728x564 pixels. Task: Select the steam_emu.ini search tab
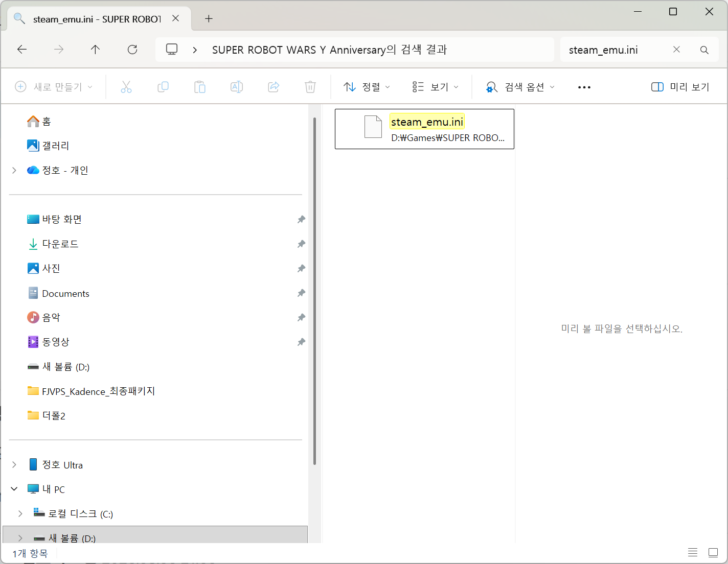point(97,19)
